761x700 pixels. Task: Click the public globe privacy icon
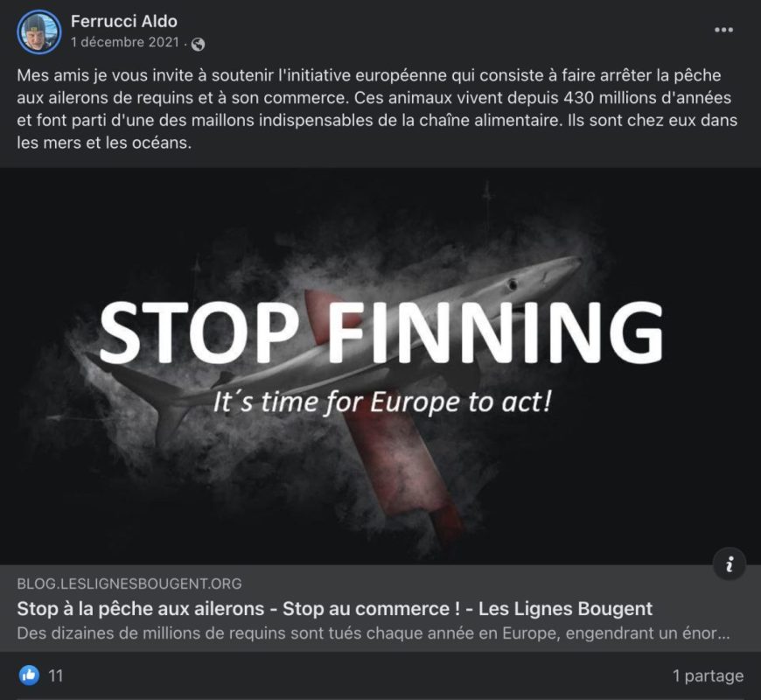click(x=198, y=44)
